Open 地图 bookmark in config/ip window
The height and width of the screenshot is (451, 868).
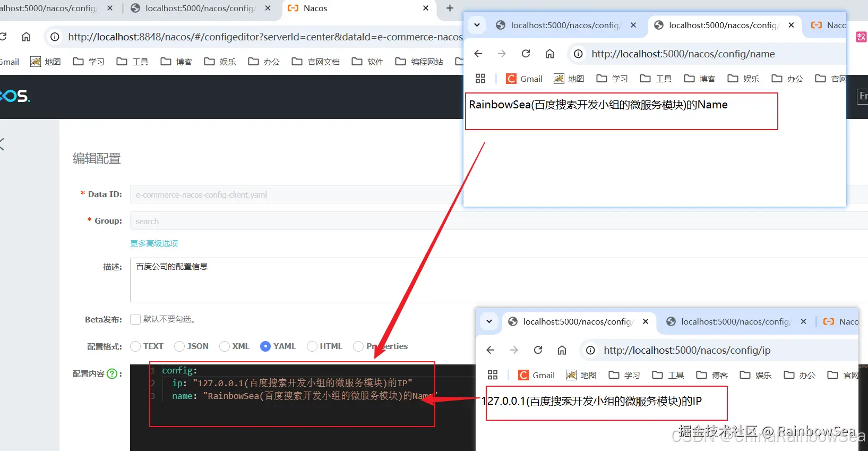tap(581, 375)
